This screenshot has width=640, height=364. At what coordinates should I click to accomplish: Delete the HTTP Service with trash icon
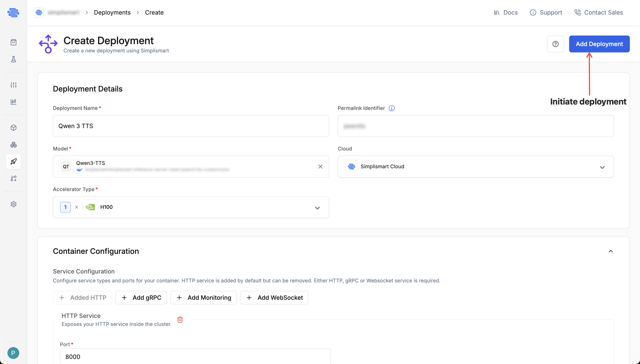coord(180,320)
